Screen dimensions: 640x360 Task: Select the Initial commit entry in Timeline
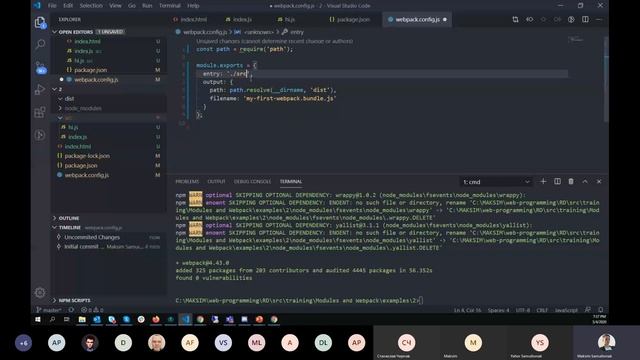pos(109,247)
